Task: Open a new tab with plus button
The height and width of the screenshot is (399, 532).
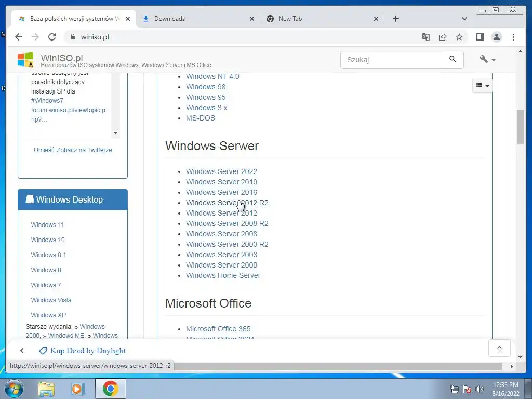Action: click(x=395, y=19)
